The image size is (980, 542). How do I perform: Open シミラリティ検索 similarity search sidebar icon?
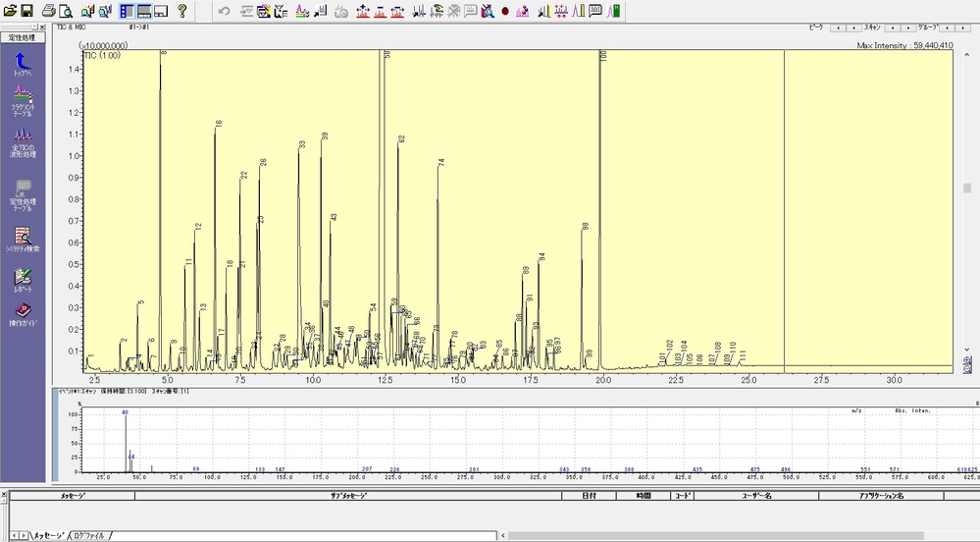(x=23, y=240)
